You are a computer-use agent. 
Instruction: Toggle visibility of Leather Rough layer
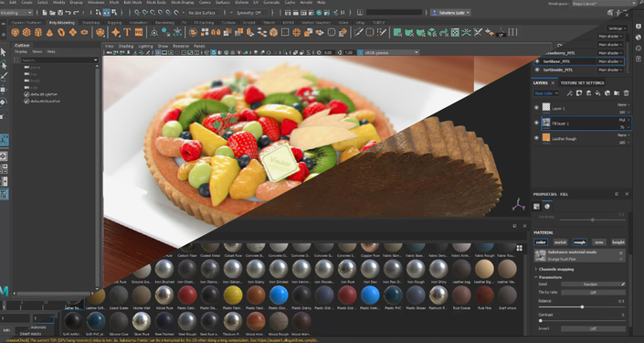pyautogui.click(x=536, y=138)
